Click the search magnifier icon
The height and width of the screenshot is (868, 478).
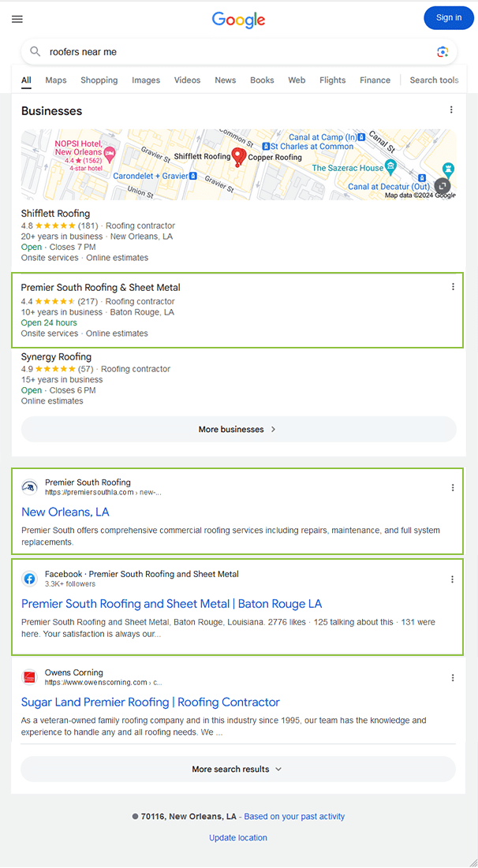click(x=35, y=52)
